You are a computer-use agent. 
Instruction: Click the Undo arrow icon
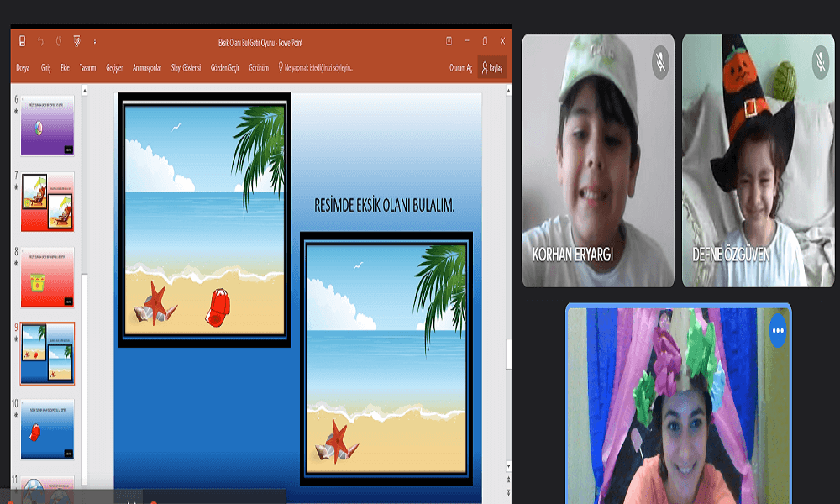point(40,41)
